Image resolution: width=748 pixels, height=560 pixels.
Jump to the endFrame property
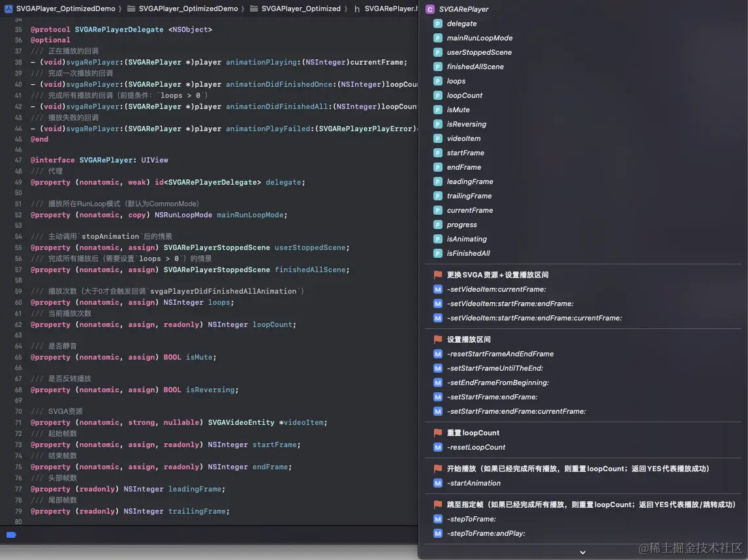click(463, 167)
